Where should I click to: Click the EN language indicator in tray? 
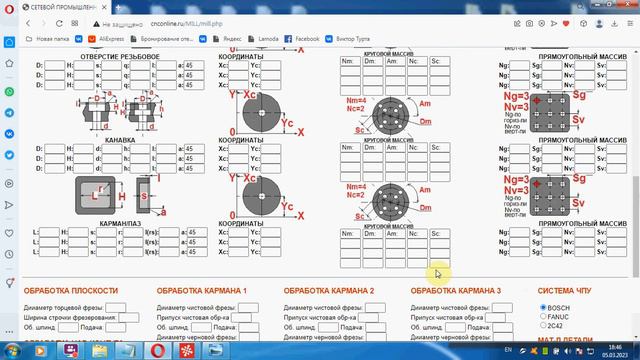508,350
